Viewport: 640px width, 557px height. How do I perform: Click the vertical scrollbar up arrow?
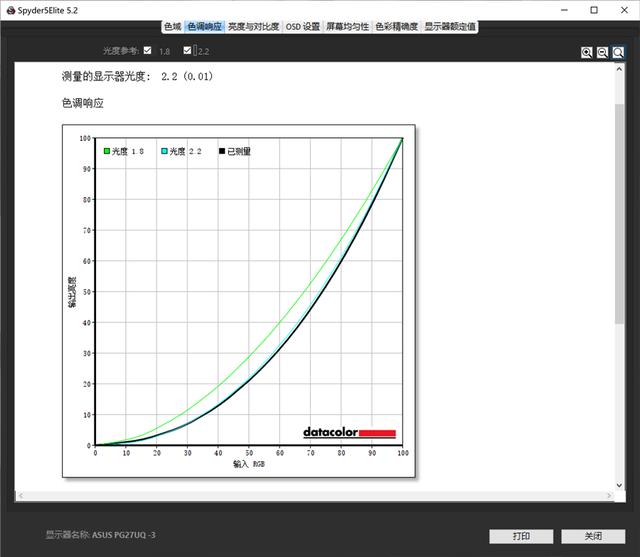[619, 69]
